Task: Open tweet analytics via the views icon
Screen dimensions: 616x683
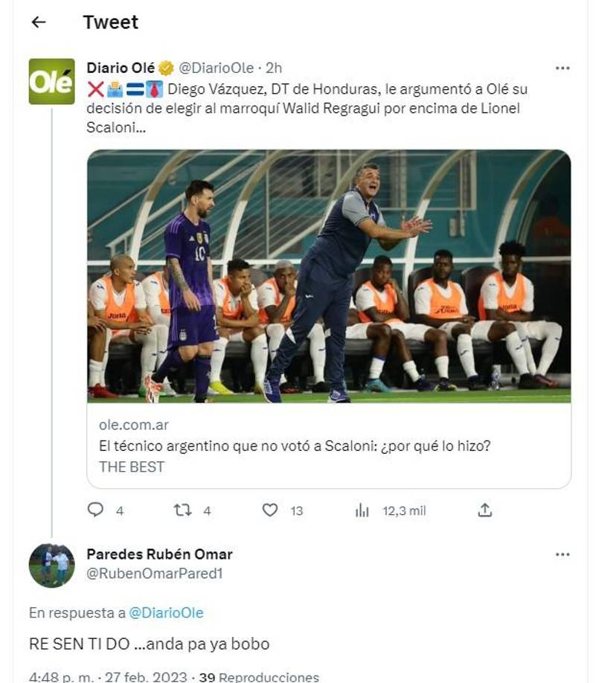Action: click(x=362, y=509)
